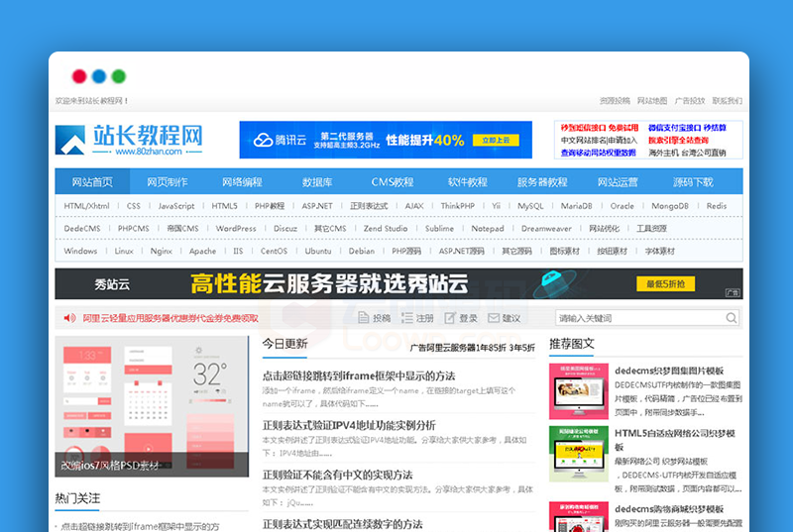Open the Nginx subcategory link
The image size is (793, 532).
click(x=162, y=251)
